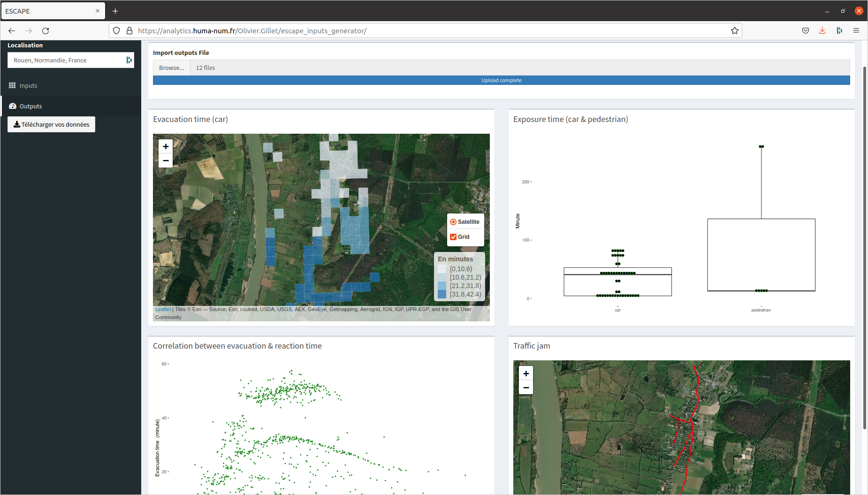Close the browser window
This screenshot has width=868, height=495.
click(859, 11)
